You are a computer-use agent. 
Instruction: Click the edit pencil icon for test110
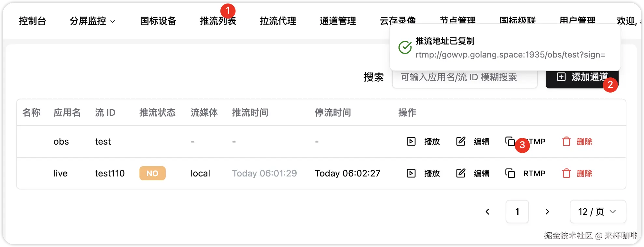click(461, 173)
